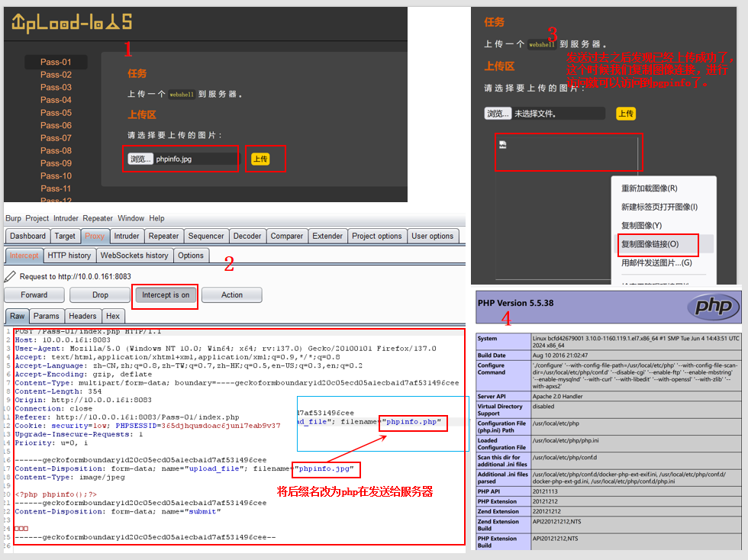Open Pass-11 in the sidebar
Viewport: 748px width, 560px height.
(56, 188)
